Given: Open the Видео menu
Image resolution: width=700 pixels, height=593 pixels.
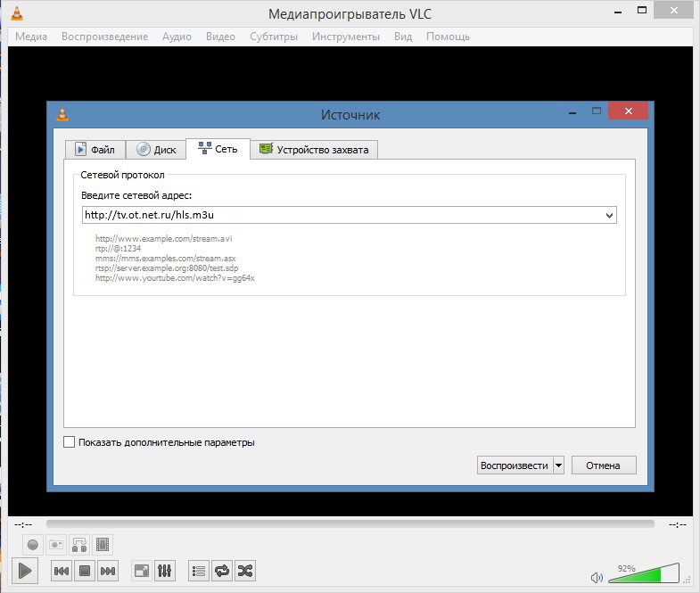Looking at the screenshot, I should (x=220, y=37).
